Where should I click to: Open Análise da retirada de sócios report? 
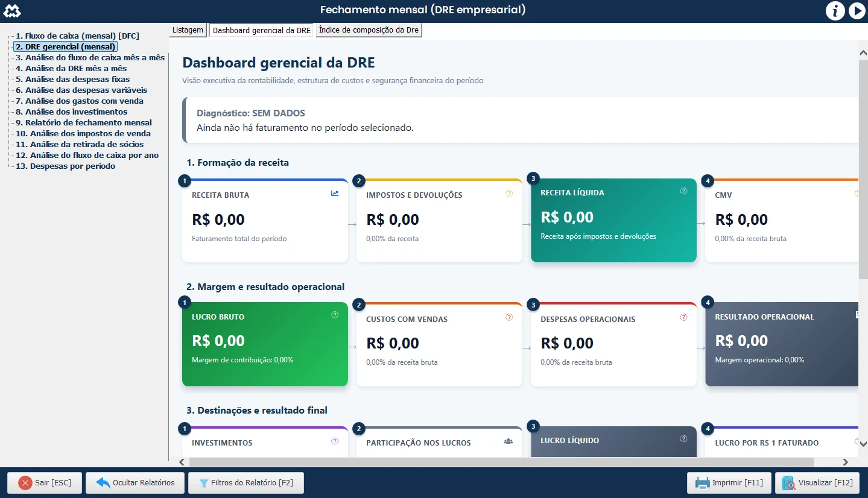80,145
